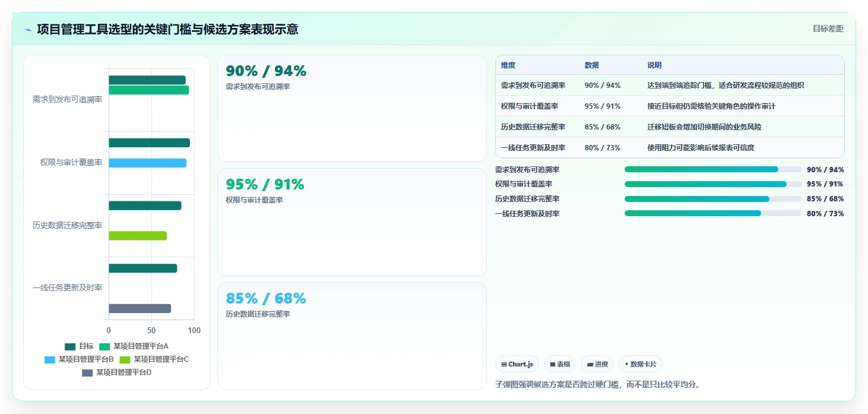Click table value 85% / 68%
Viewport: 868px width, 414px height.
pyautogui.click(x=603, y=127)
